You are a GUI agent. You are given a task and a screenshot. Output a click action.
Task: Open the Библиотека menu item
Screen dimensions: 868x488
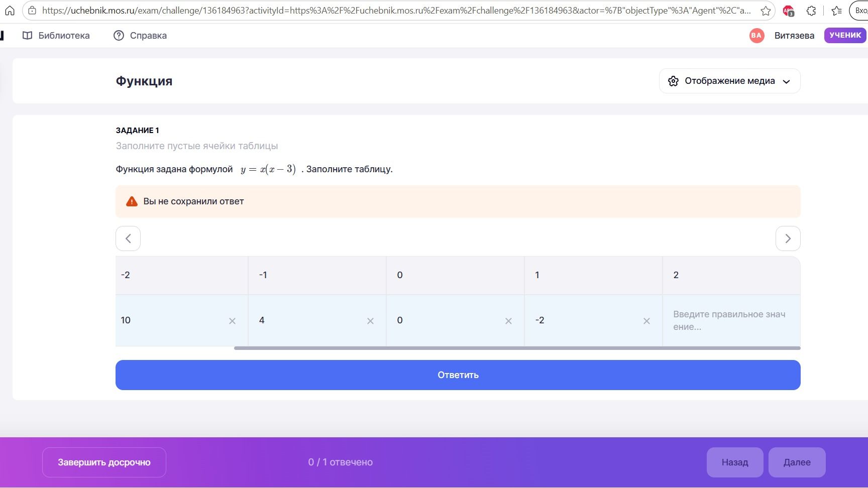coord(56,35)
